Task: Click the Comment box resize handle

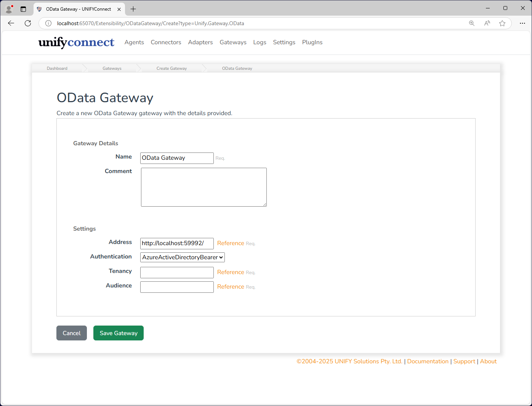Action: (264, 204)
